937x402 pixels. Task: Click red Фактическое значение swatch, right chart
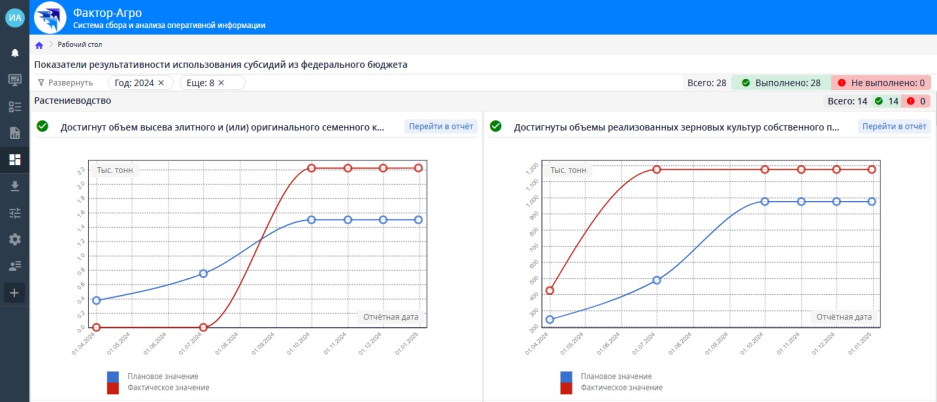567,388
